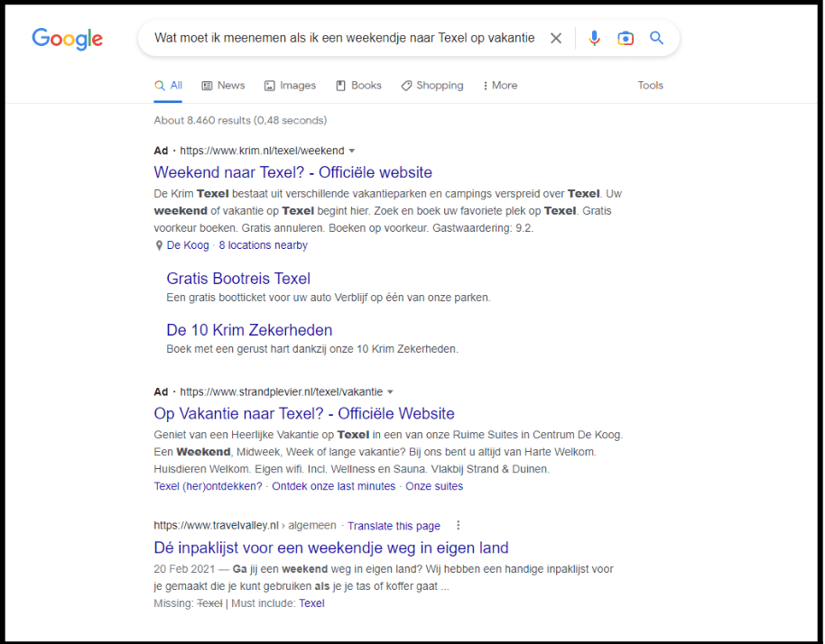Click the krim.nl/texel/weekend ad URL
Image resolution: width=825 pixels, height=644 pixels.
point(262,151)
